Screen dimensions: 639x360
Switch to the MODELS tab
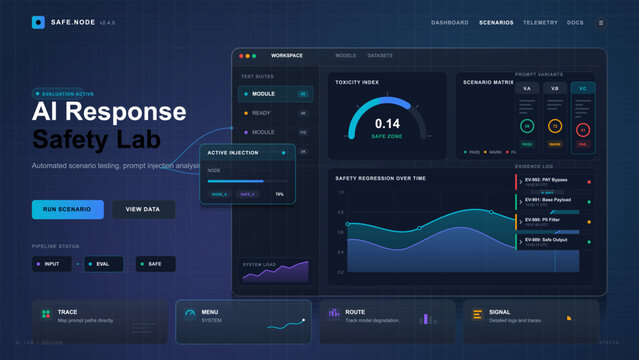(345, 55)
